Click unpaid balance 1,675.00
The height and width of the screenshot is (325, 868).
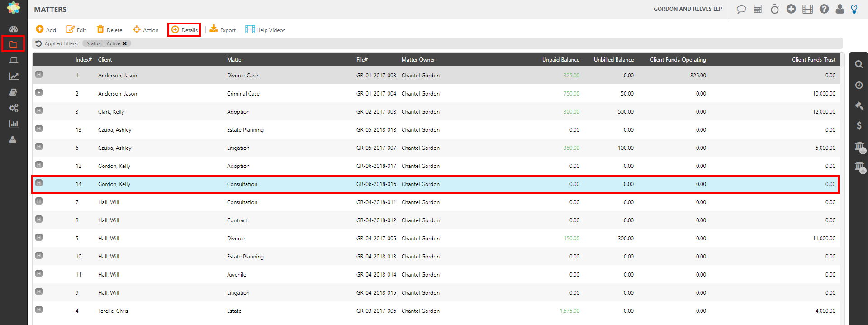[x=569, y=311]
